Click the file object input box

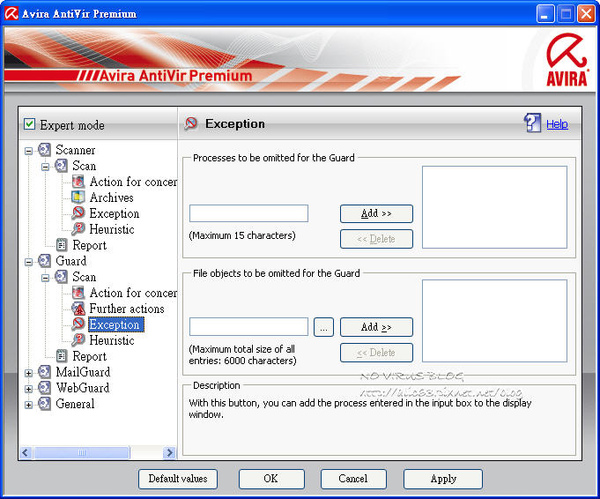(249, 327)
